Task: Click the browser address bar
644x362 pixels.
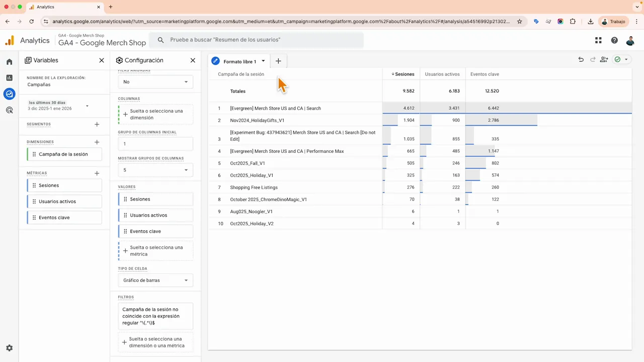Action: 281,22
